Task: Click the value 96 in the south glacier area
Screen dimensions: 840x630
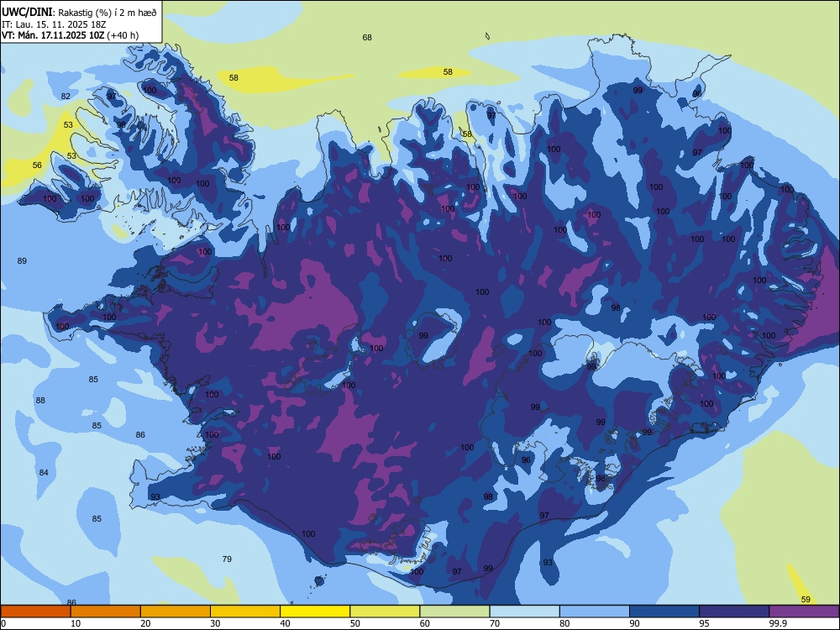Action: click(526, 459)
